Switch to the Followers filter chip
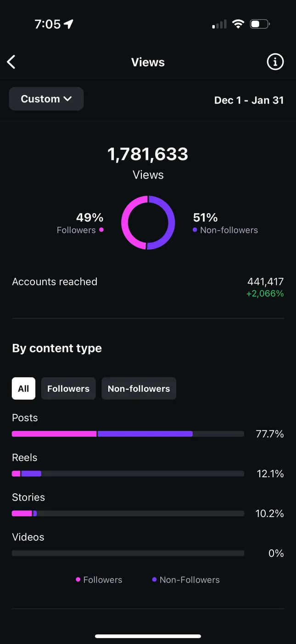Image resolution: width=296 pixels, height=644 pixels. (x=68, y=389)
